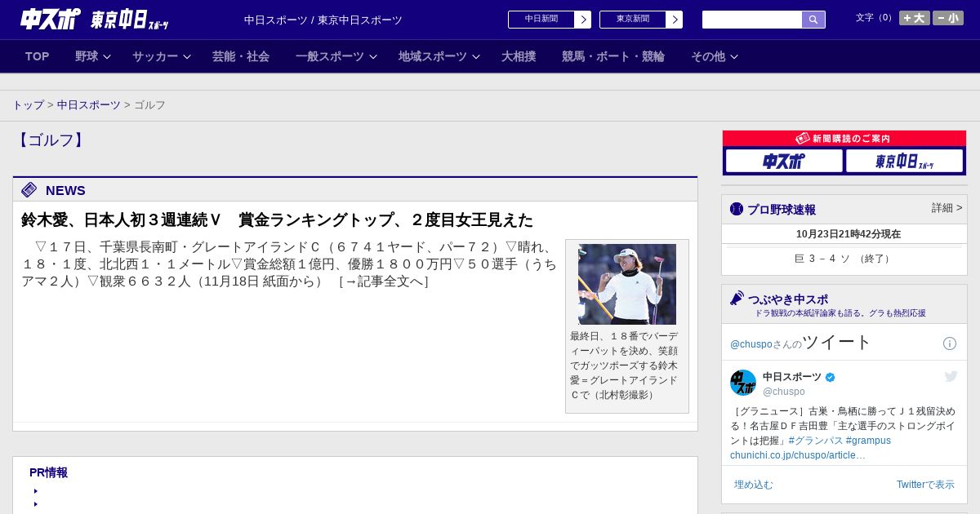
Task: Expand the 一般スポーツ menu
Action: [x=336, y=56]
